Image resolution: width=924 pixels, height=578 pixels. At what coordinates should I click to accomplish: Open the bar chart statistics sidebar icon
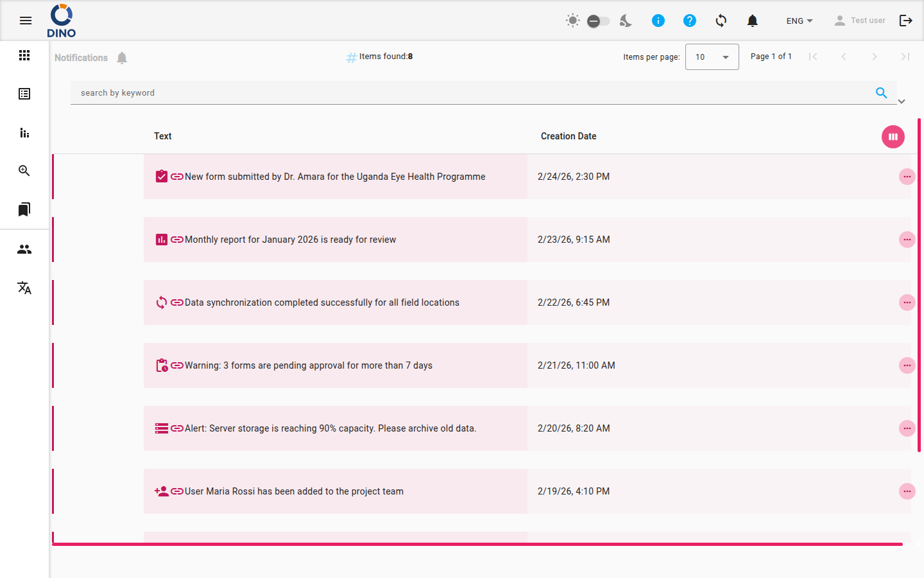click(x=24, y=132)
